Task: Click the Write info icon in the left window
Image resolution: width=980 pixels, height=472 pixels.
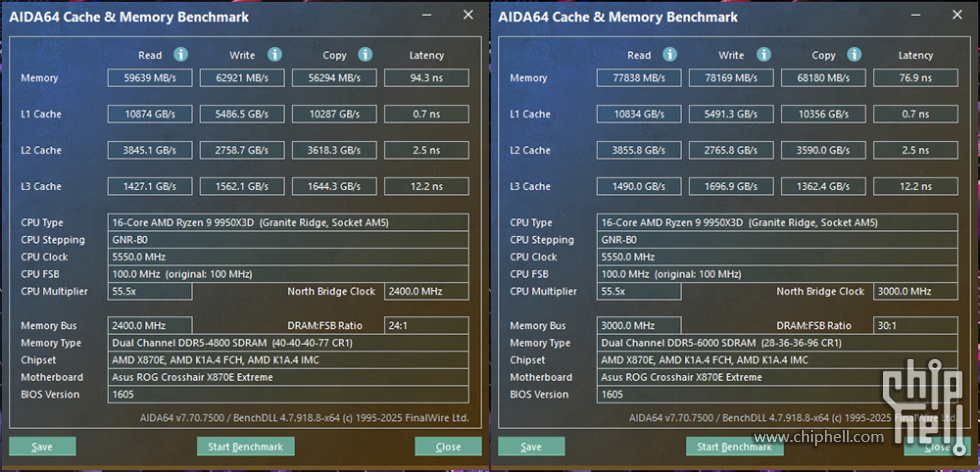Action: [x=274, y=55]
